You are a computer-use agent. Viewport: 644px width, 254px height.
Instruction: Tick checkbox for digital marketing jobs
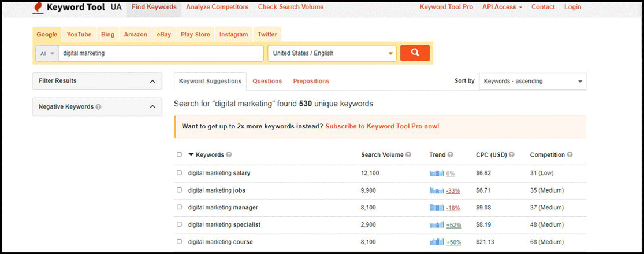(179, 190)
